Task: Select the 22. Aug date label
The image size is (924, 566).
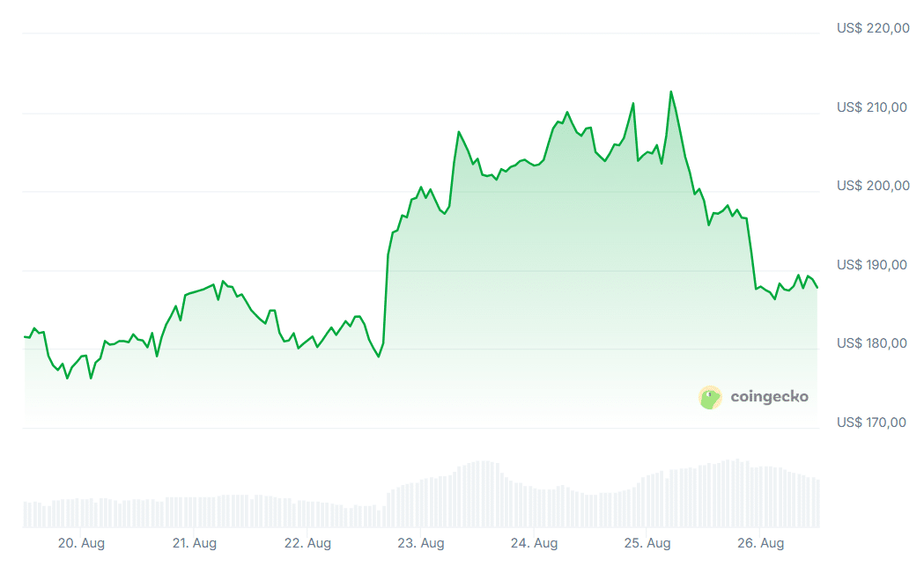Action: point(307,543)
